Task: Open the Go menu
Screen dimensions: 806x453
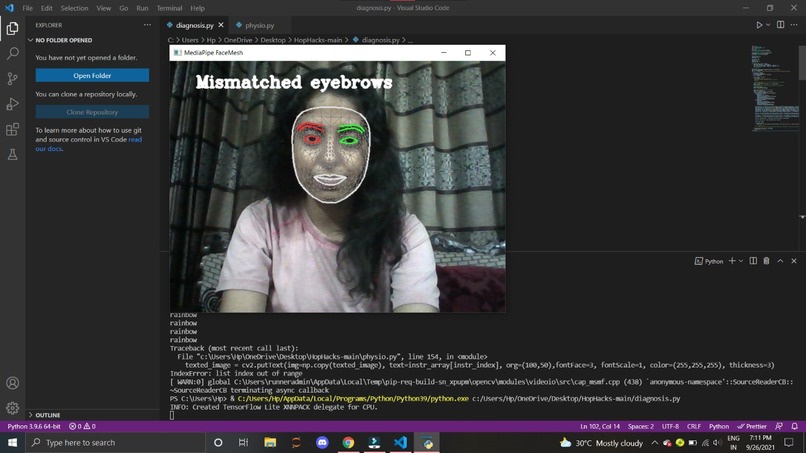Action: point(123,8)
